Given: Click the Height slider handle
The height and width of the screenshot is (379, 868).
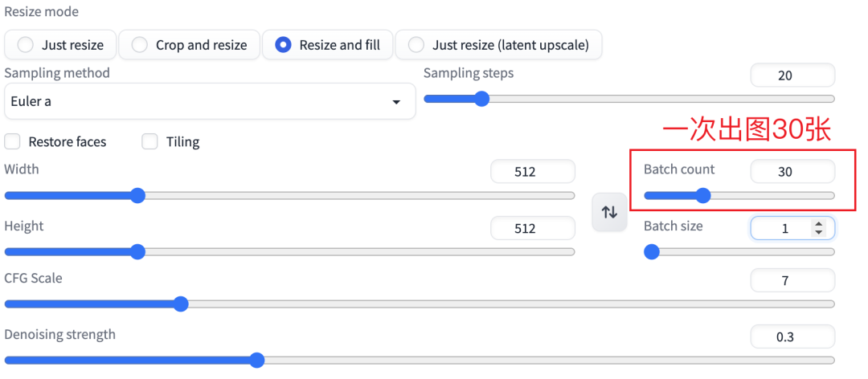Looking at the screenshot, I should (x=137, y=251).
